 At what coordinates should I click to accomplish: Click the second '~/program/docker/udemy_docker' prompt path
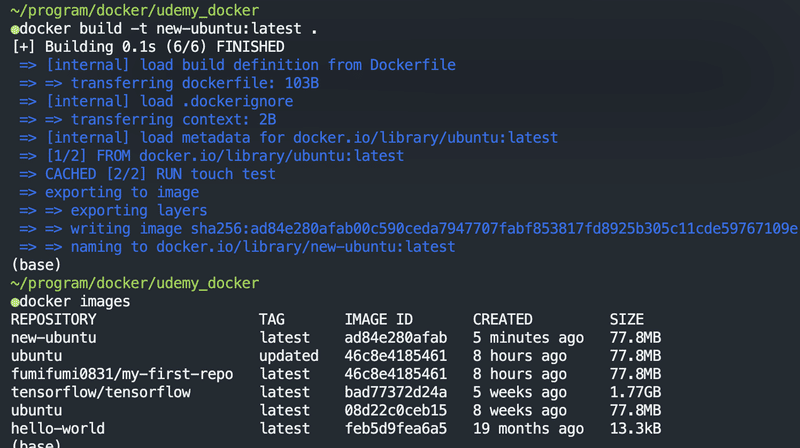tap(135, 283)
